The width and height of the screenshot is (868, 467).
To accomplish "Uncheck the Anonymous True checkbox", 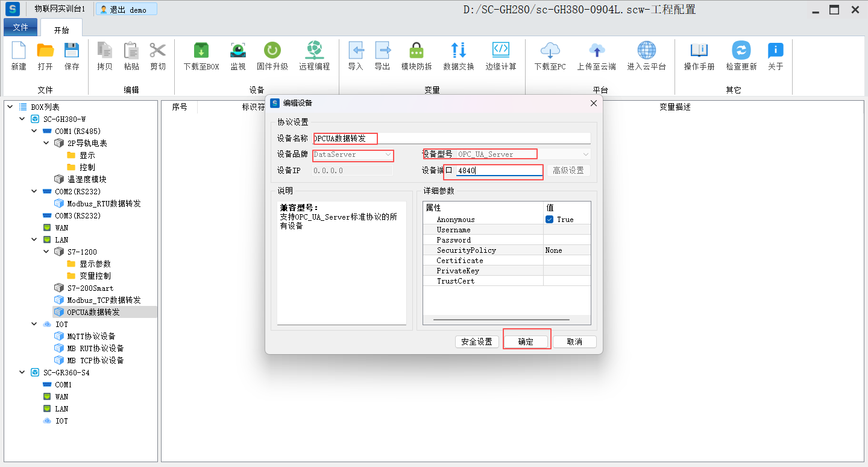I will tap(549, 220).
